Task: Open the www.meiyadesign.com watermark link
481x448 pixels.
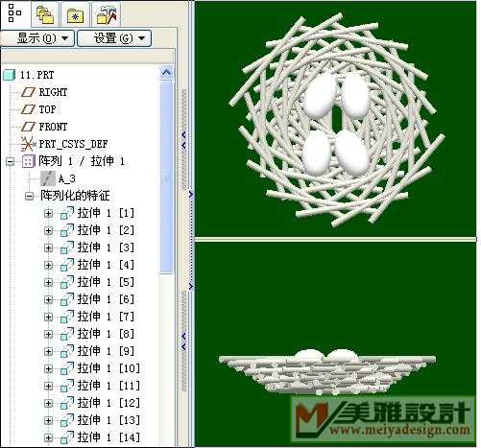Action: tap(400, 430)
